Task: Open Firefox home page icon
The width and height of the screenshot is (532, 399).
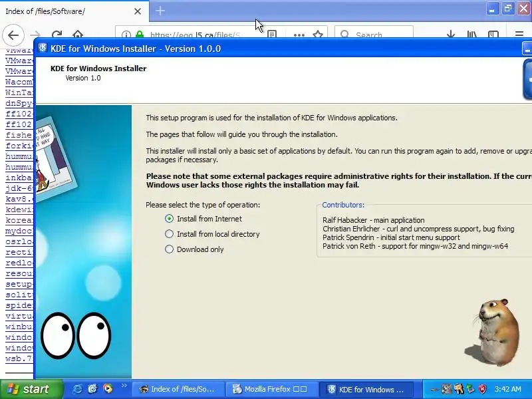Action: [78, 35]
